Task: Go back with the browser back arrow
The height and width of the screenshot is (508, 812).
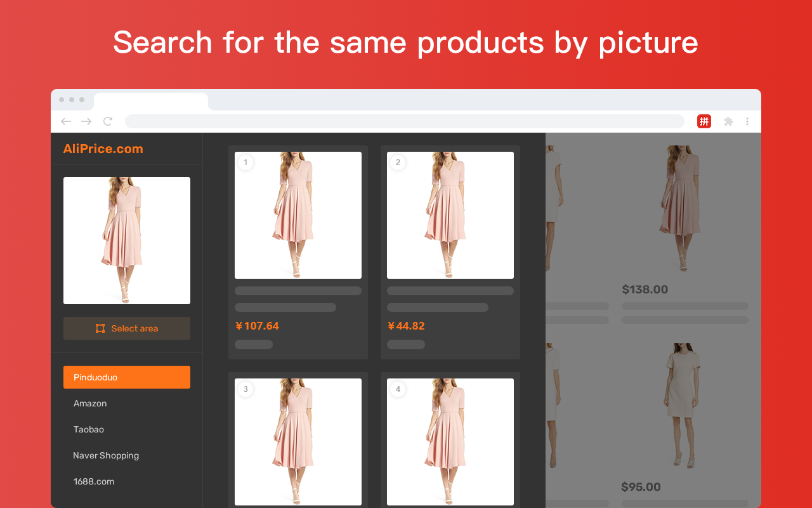Action: coord(66,121)
